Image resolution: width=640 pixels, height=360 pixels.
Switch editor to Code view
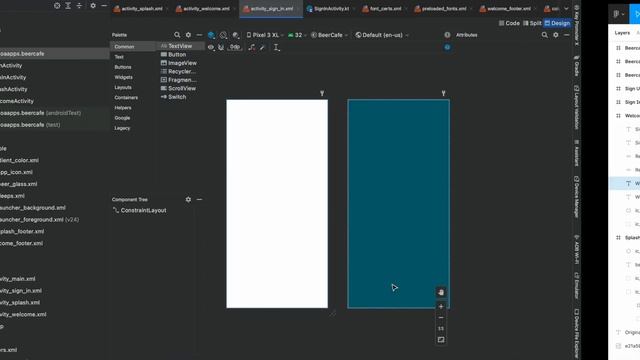click(509, 23)
